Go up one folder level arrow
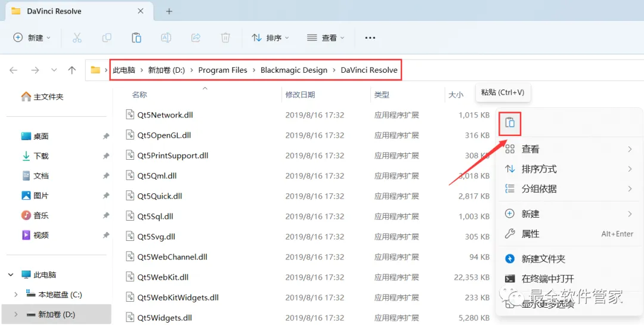This screenshot has height=325, width=644. point(72,70)
